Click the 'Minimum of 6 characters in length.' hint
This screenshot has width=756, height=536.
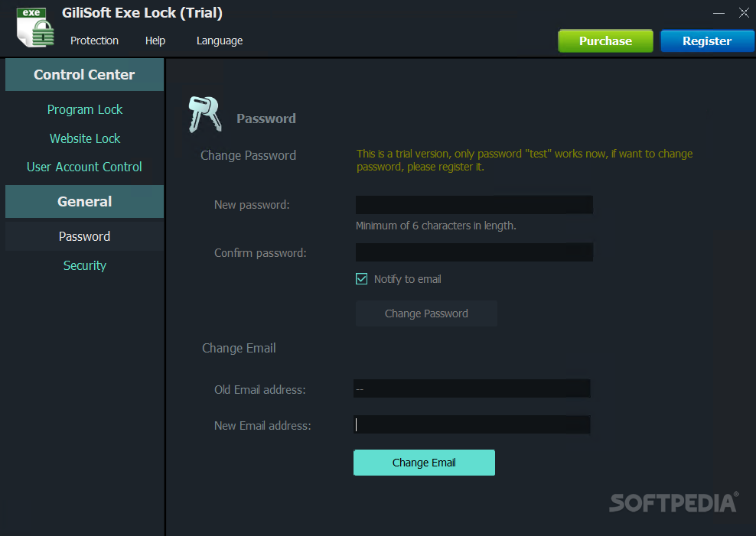point(436,226)
